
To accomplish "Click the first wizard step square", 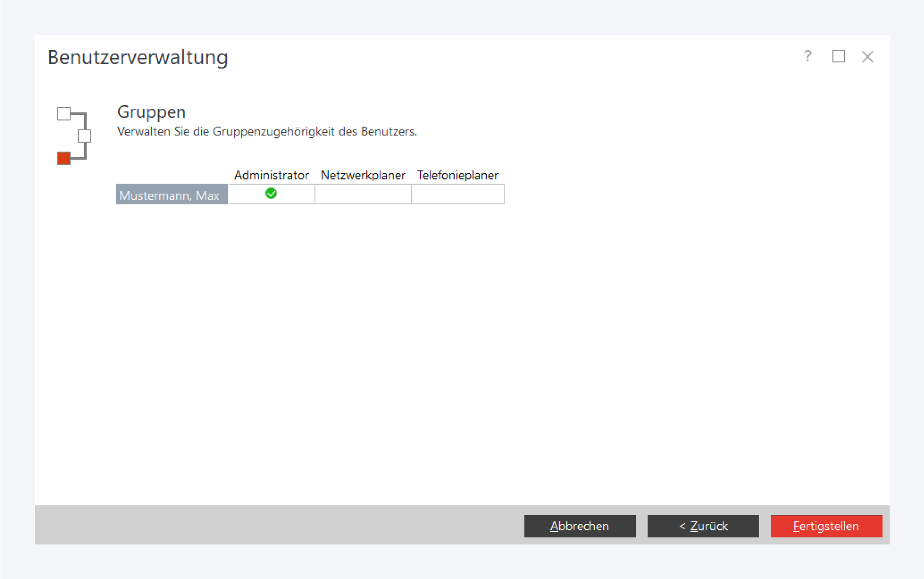I will tap(64, 114).
